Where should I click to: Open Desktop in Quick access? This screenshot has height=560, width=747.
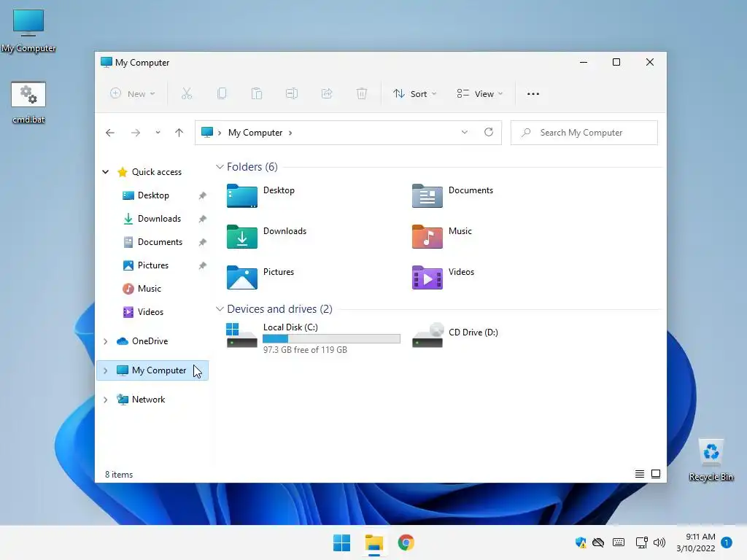pos(153,195)
